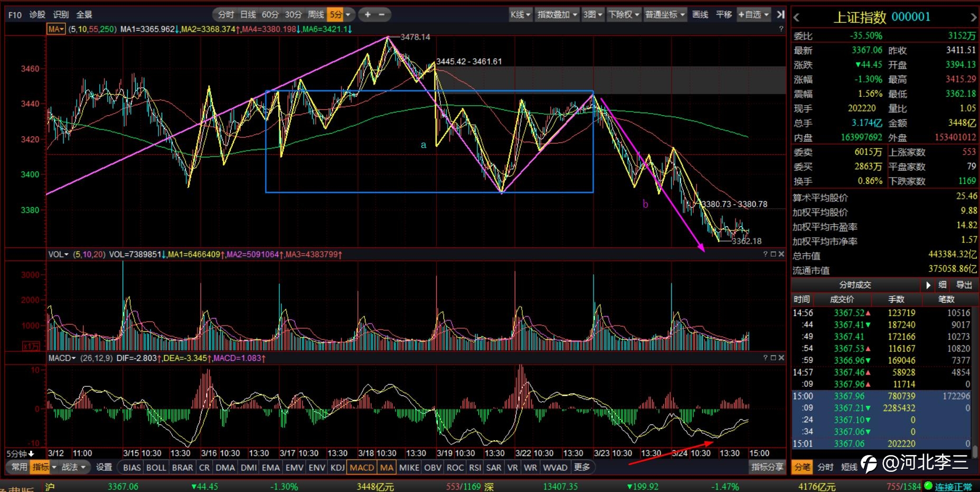
Task: Close the MACD indicator pane
Action: pos(781,358)
